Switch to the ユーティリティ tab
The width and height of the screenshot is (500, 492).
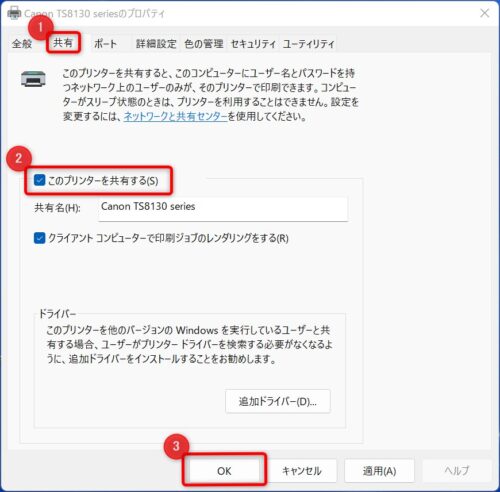(308, 44)
